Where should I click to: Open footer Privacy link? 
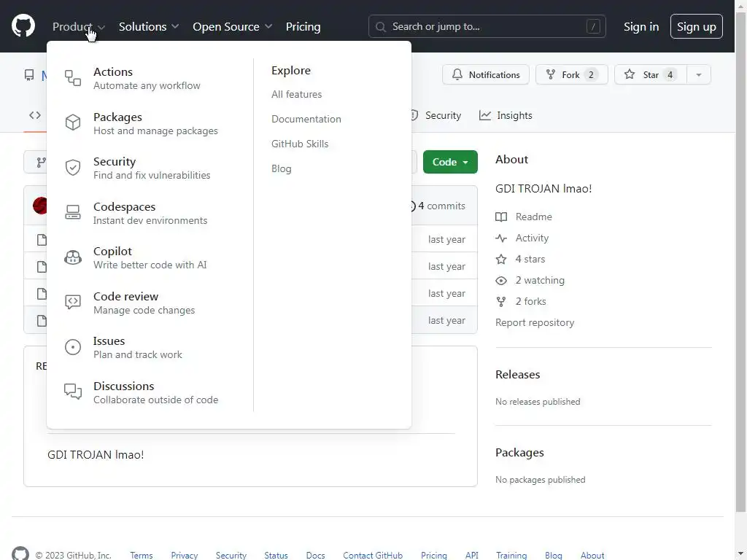click(185, 555)
